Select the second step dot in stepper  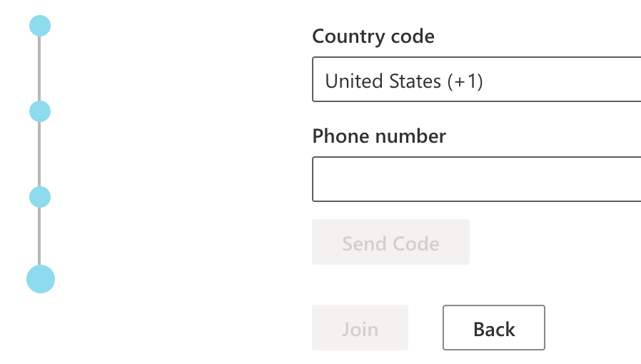[x=40, y=111]
